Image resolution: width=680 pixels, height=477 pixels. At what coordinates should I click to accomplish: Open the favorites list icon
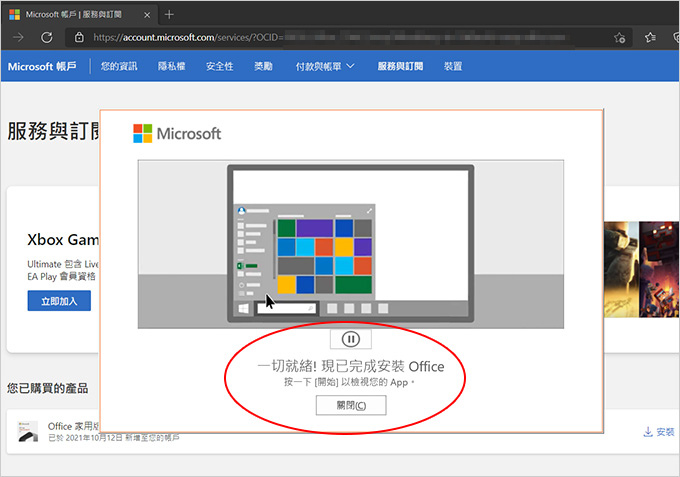650,38
